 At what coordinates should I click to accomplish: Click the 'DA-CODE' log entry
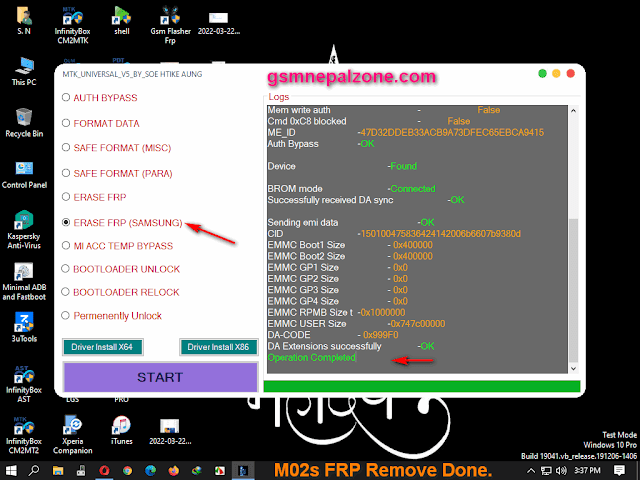(333, 335)
